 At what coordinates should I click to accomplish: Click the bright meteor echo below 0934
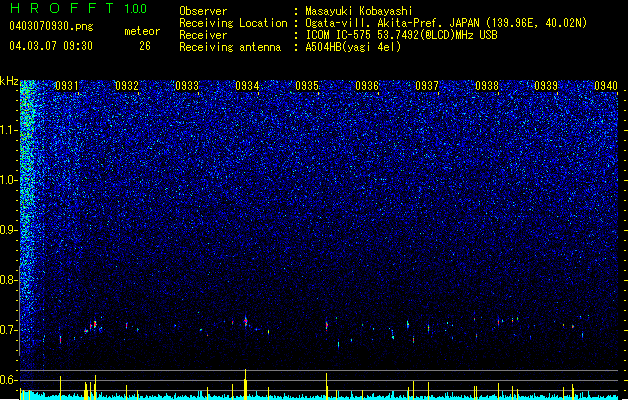[x=246, y=321]
